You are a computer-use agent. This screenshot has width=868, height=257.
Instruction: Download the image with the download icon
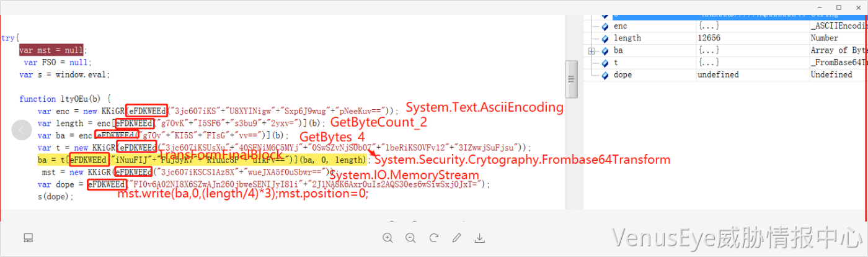pyautogui.click(x=479, y=238)
